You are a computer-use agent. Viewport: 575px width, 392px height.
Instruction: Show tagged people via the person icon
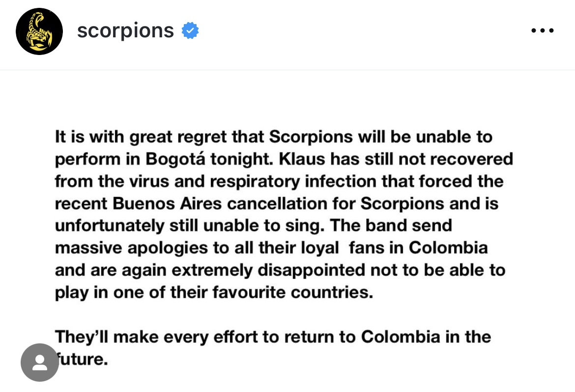(x=40, y=363)
